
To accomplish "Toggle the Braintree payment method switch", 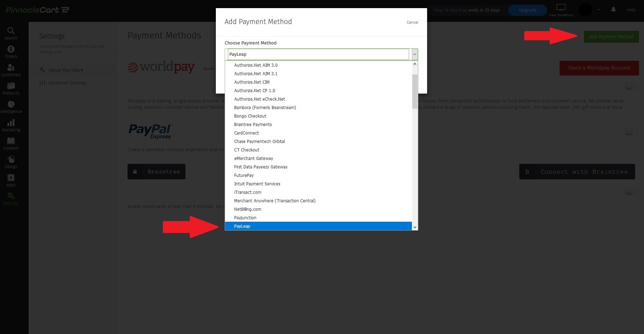I will 632,191.
